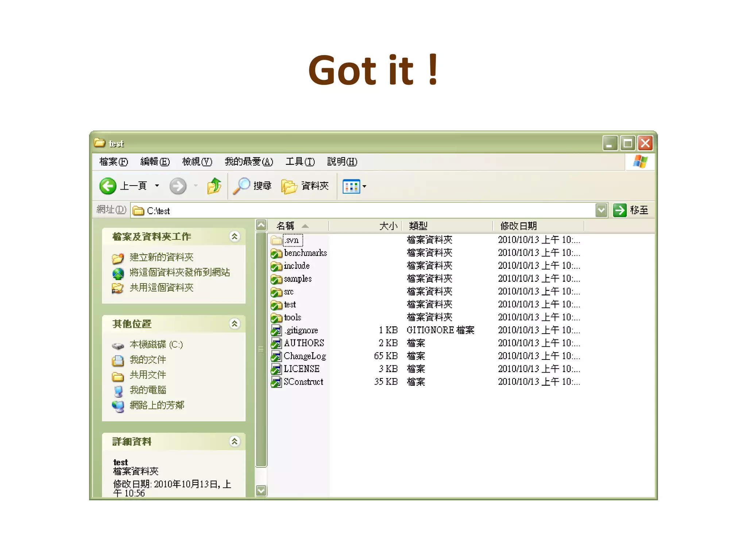The image size is (747, 560).
Task: Collapse the 檔案及資料夾工作 panel
Action: (x=235, y=237)
